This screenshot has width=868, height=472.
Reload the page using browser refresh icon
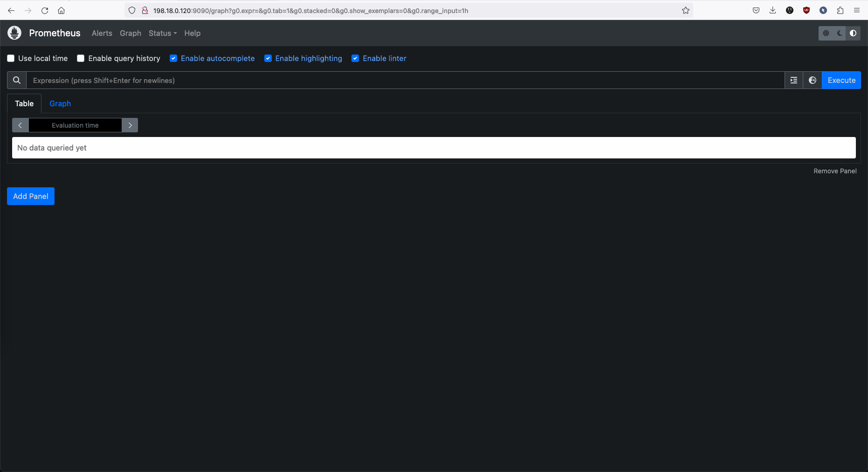click(x=45, y=10)
